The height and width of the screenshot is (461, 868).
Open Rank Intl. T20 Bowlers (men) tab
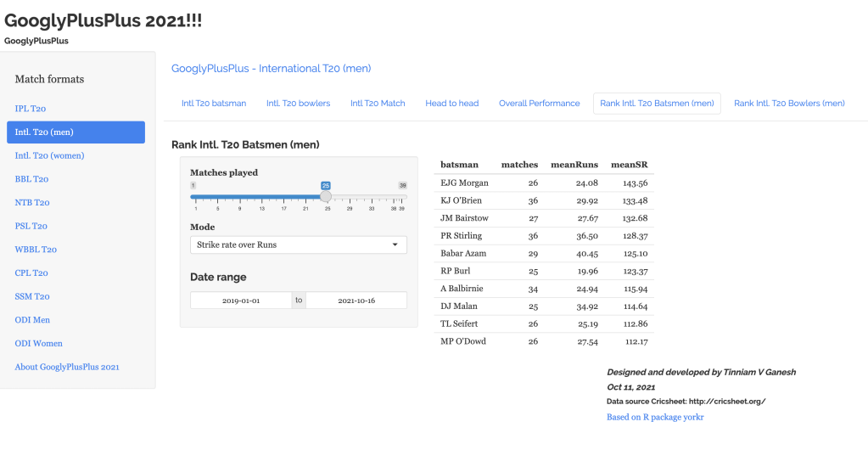tap(789, 104)
